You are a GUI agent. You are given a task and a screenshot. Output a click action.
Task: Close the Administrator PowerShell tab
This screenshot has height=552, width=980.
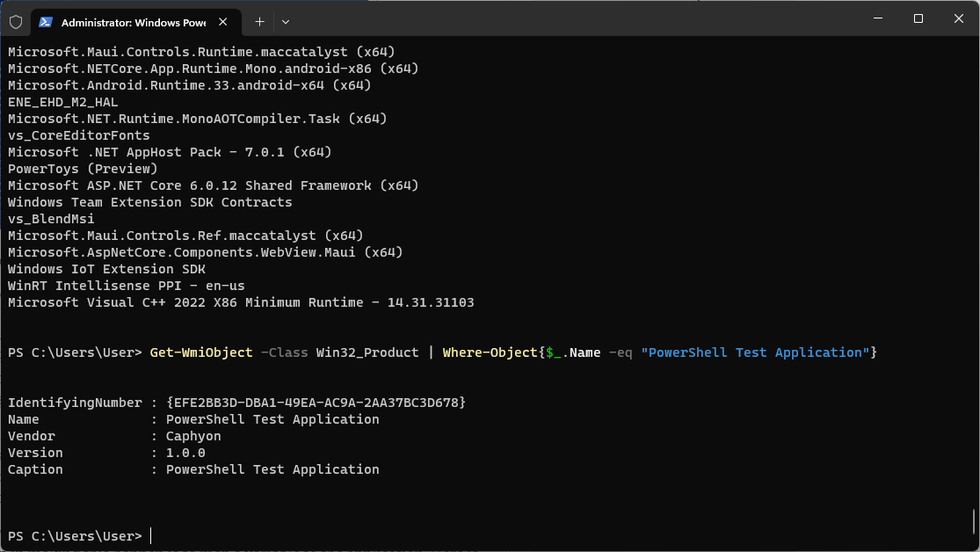[x=223, y=22]
